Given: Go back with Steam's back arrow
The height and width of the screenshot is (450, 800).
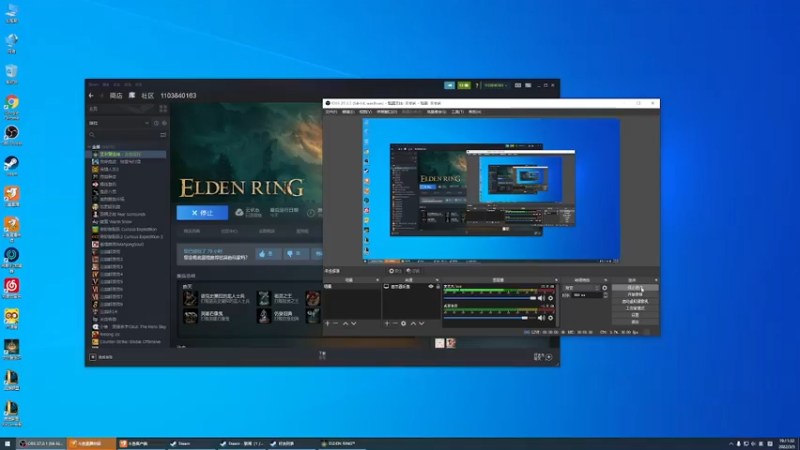Looking at the screenshot, I should (x=91, y=96).
